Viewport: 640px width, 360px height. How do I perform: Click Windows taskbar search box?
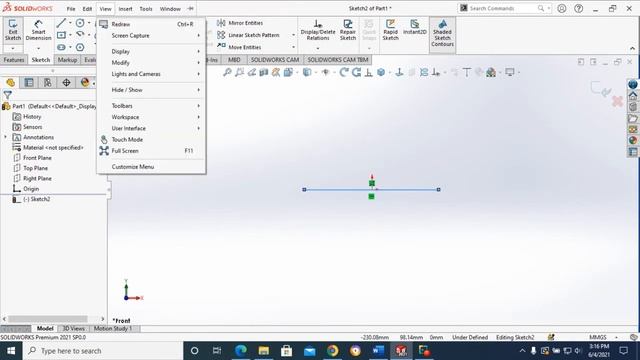click(102, 351)
